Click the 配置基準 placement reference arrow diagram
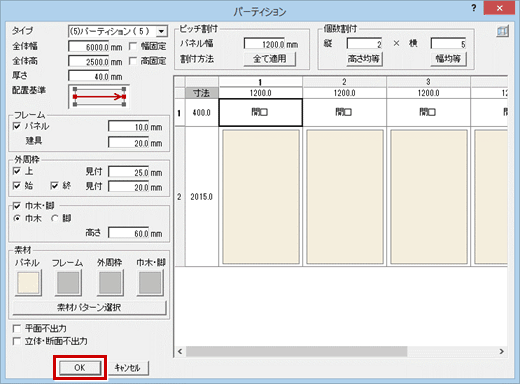This screenshot has height=384, width=520. [99, 97]
